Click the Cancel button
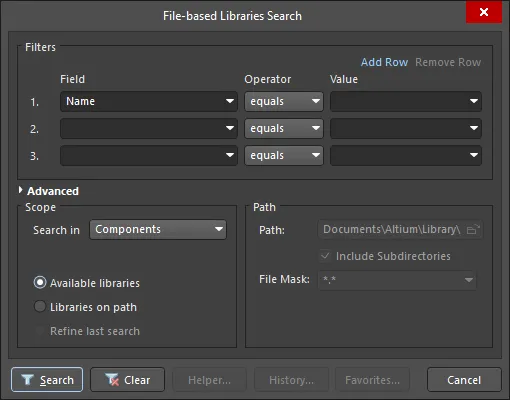This screenshot has height=400, width=510. [x=464, y=380]
